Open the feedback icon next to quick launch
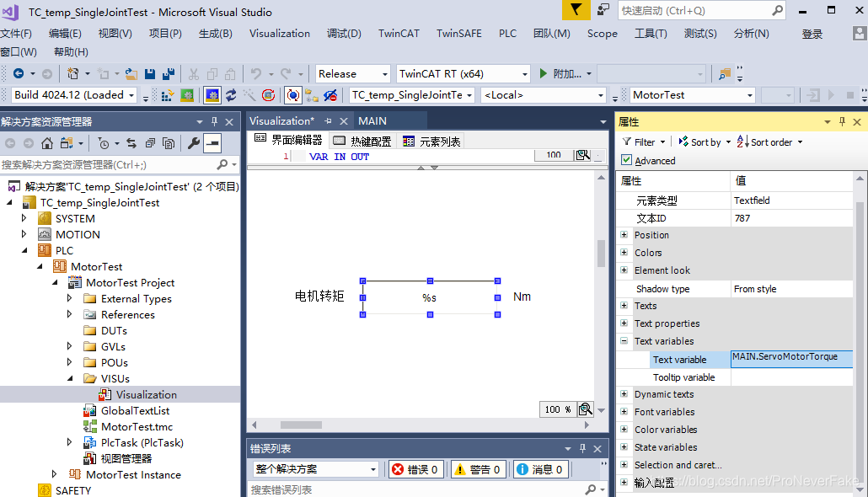 click(x=603, y=10)
